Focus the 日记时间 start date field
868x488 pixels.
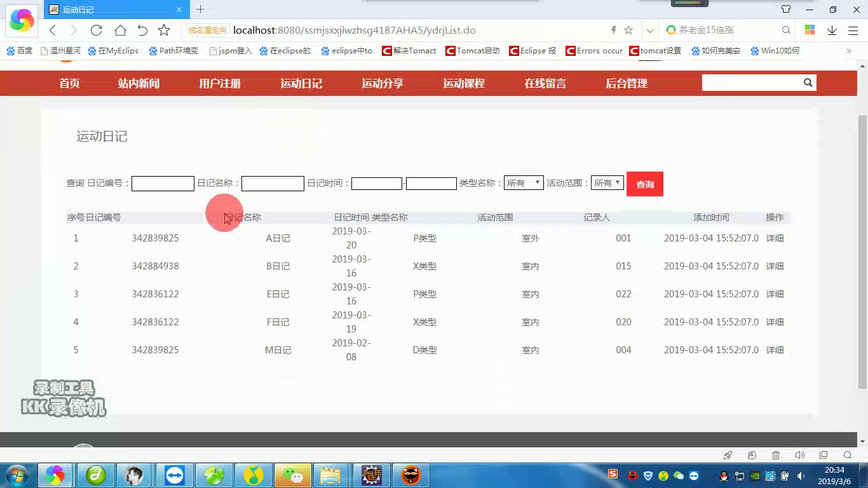pyautogui.click(x=377, y=184)
